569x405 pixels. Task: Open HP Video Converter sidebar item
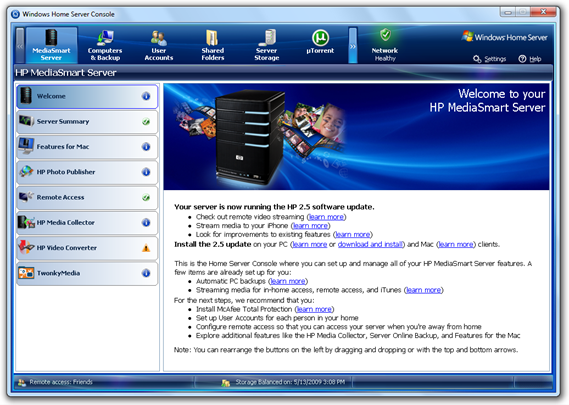(87, 248)
